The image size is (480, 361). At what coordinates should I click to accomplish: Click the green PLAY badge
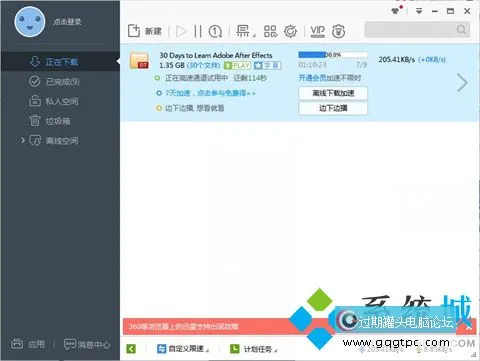pos(237,65)
